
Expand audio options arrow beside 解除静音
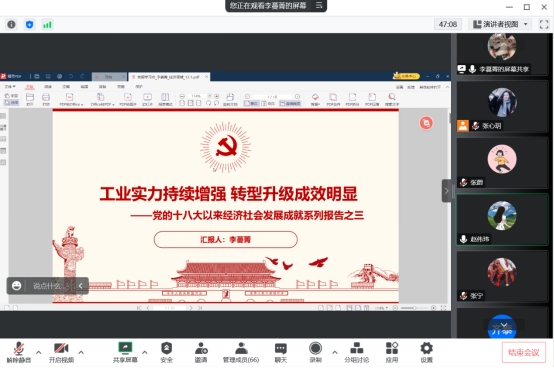click(39, 352)
